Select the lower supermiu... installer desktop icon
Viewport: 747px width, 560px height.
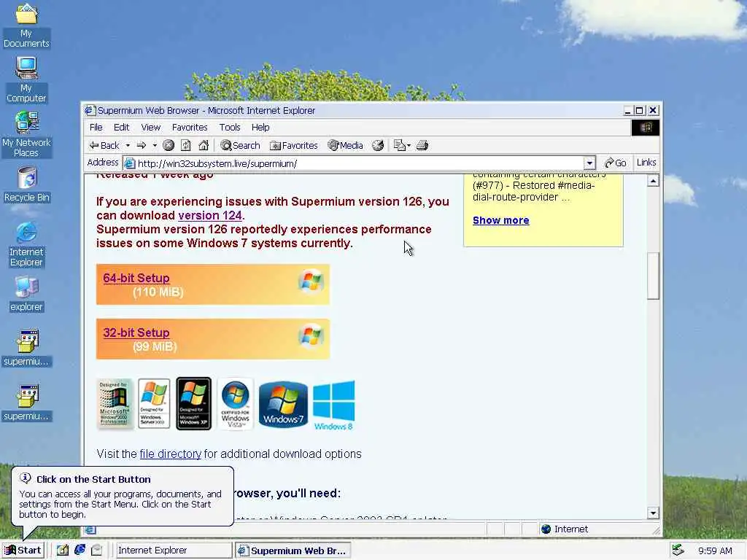26,402
